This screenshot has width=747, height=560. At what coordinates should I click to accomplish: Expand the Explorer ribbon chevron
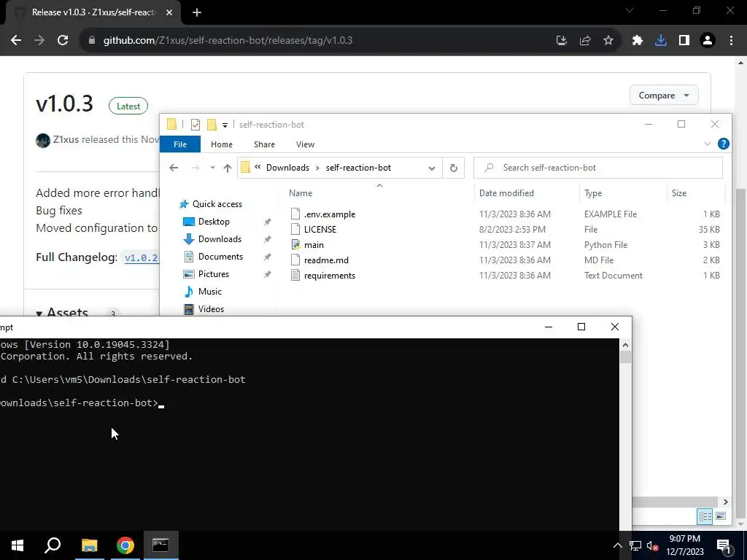click(x=708, y=144)
